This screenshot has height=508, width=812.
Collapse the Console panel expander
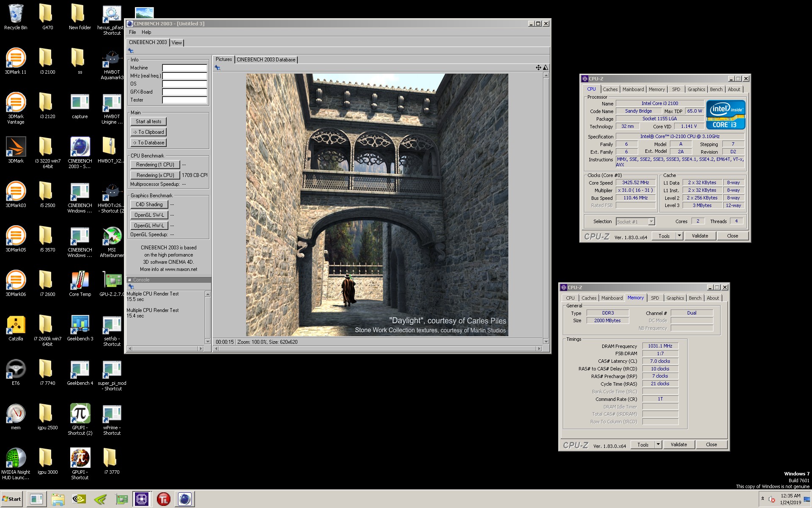pyautogui.click(x=130, y=280)
